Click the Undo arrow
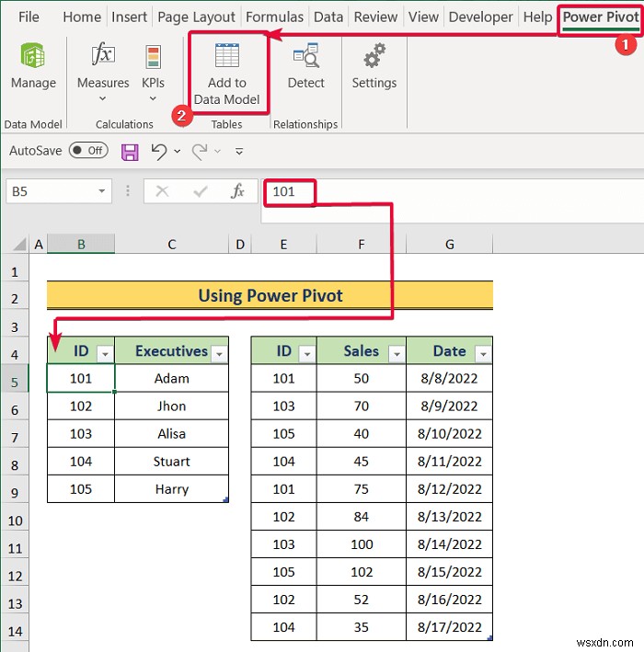This screenshot has height=652, width=644. [159, 152]
